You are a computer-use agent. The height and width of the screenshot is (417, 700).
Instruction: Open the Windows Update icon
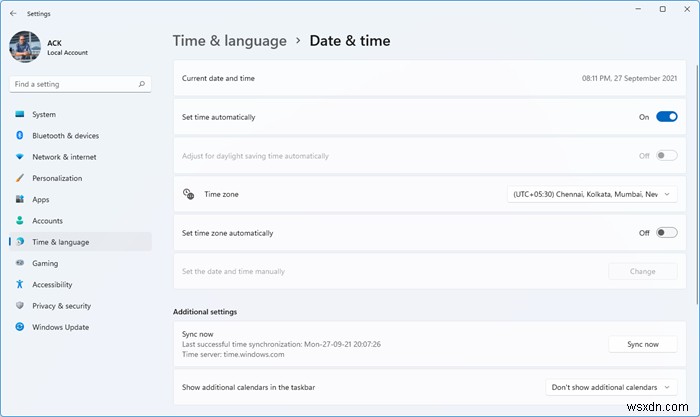pos(19,327)
